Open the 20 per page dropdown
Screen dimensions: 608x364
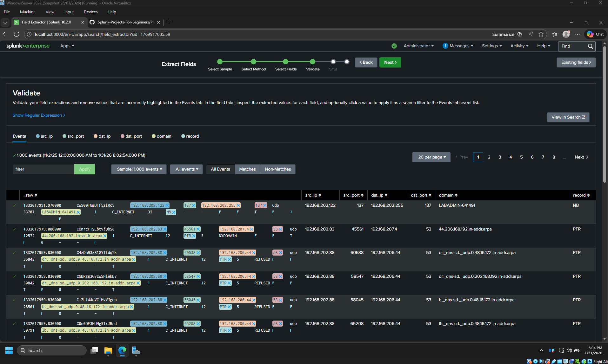coord(431,157)
